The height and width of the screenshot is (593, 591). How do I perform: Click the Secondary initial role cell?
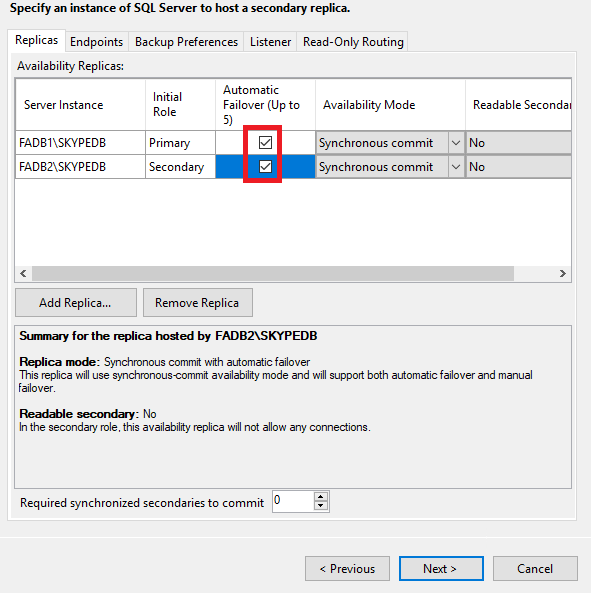tap(180, 167)
